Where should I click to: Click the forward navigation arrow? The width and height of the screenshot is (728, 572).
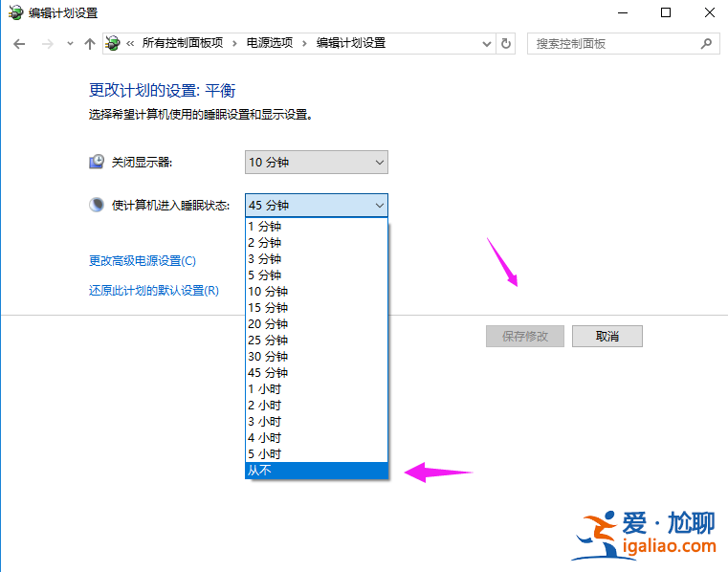[48, 44]
